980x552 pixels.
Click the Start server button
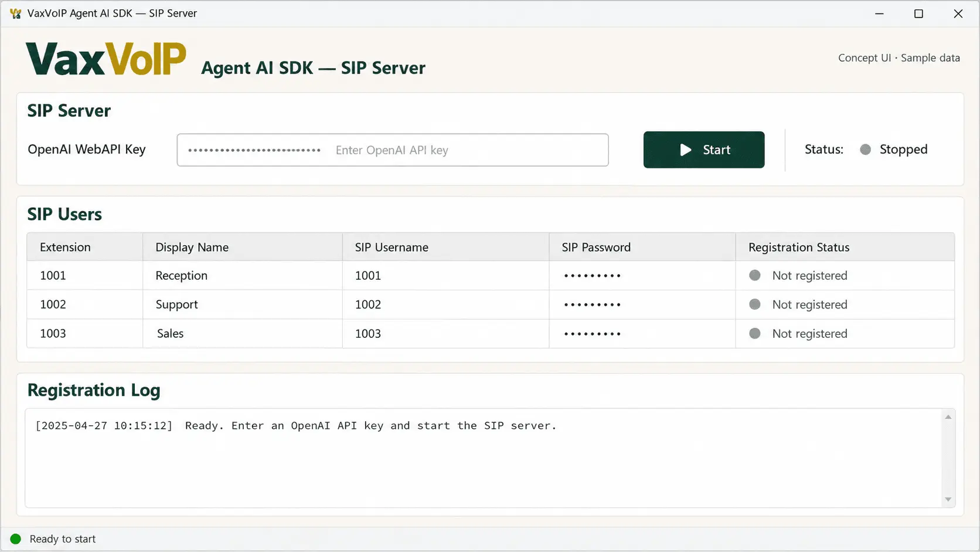(703, 150)
